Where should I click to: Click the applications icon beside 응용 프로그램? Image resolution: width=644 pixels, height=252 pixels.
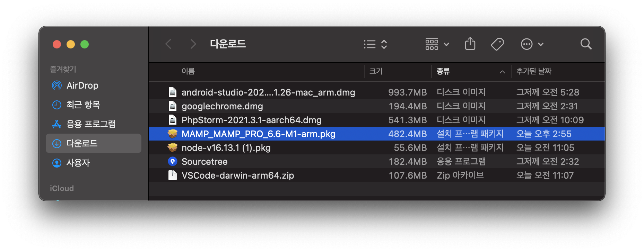pos(56,124)
